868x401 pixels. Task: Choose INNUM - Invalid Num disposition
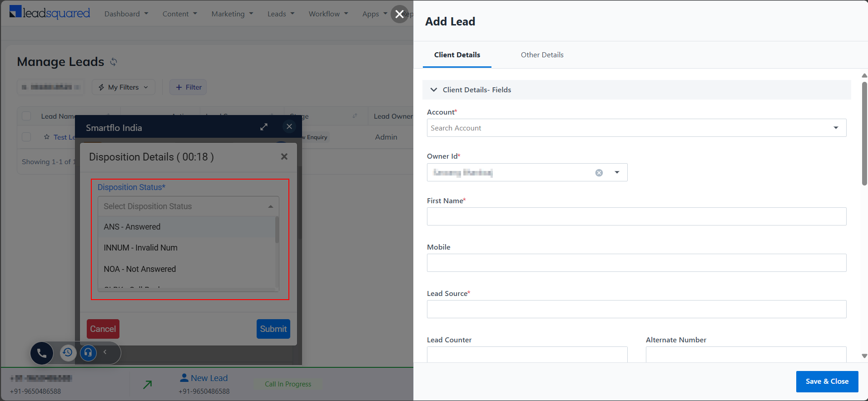[187, 248]
